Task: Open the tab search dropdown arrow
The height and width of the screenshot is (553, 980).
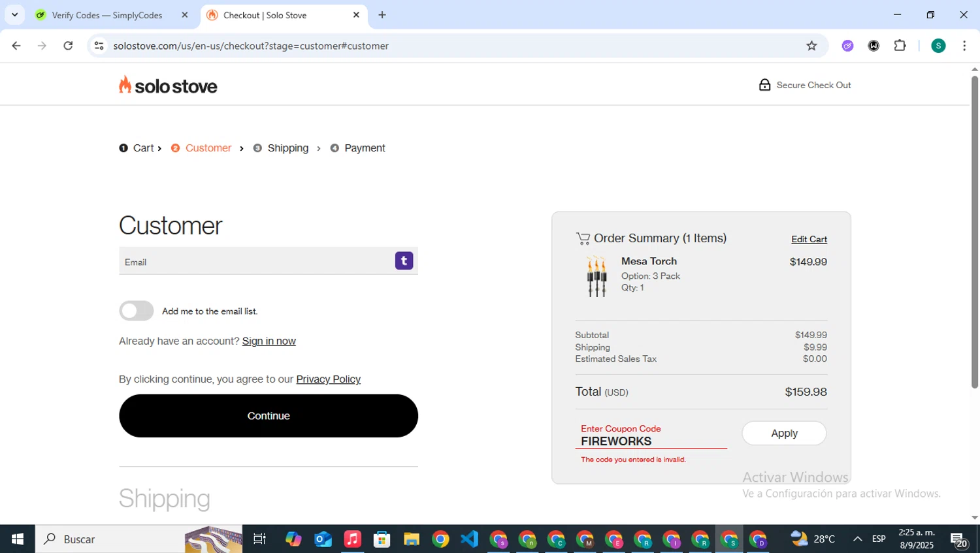Action: pos(14,15)
